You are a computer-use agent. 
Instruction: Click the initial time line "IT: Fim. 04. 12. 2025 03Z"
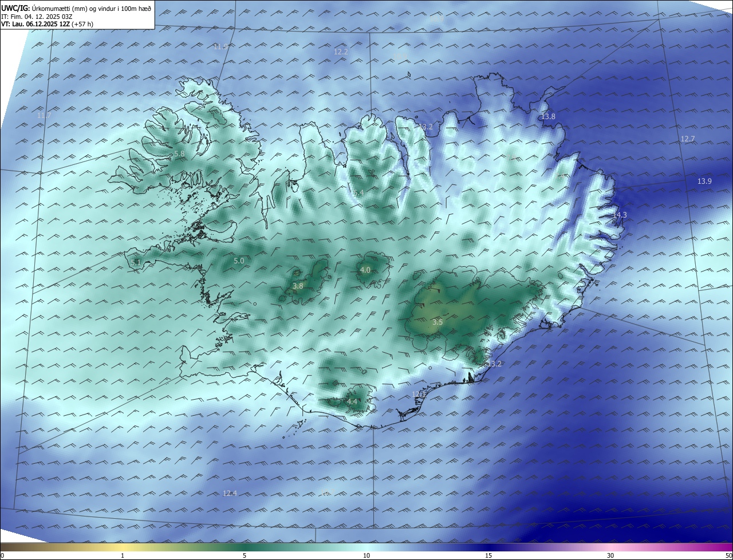37,17
